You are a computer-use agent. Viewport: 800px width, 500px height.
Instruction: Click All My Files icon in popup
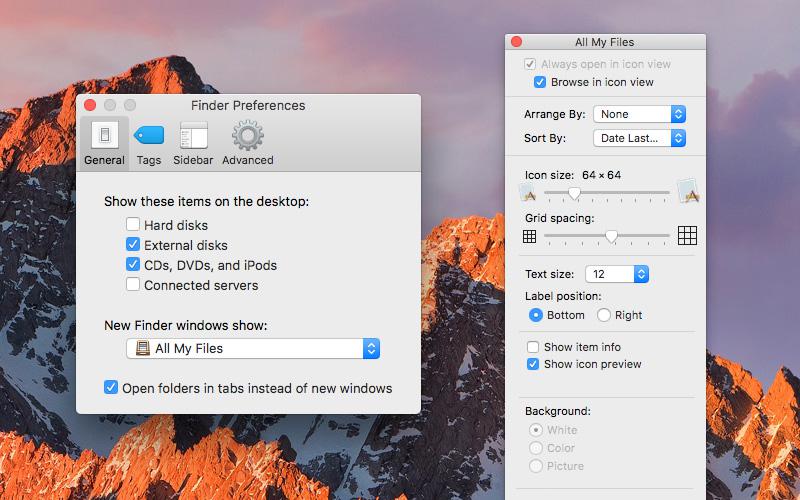[x=143, y=348]
